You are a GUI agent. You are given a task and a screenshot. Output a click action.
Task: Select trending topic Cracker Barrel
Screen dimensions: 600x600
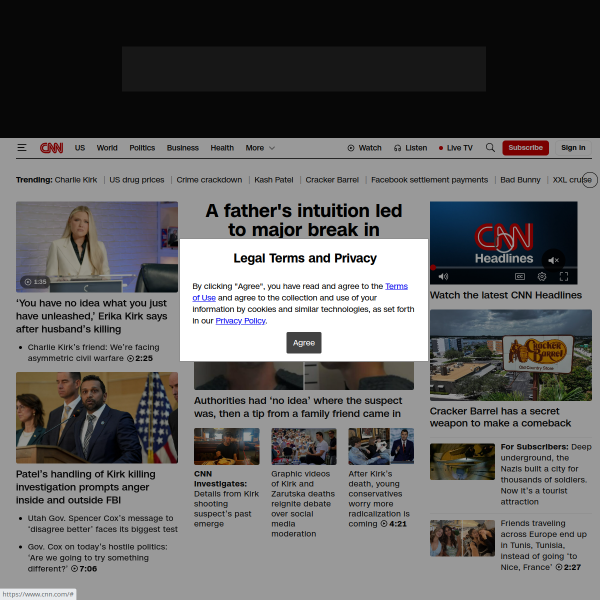click(x=332, y=180)
